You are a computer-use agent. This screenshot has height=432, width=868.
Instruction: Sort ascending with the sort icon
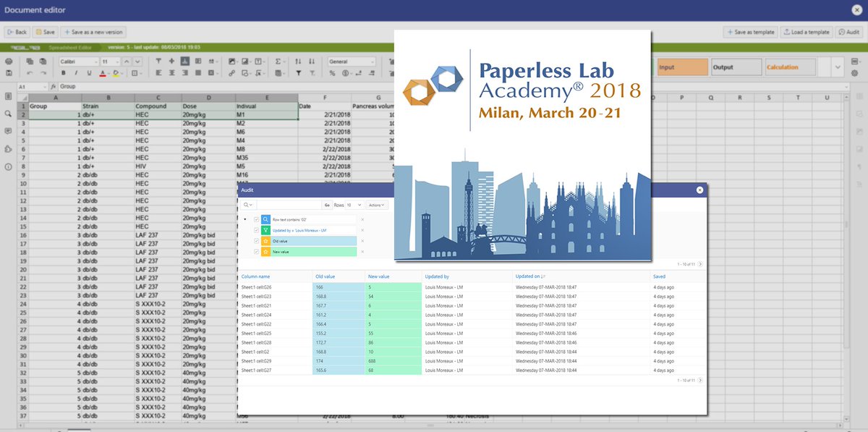pos(298,62)
